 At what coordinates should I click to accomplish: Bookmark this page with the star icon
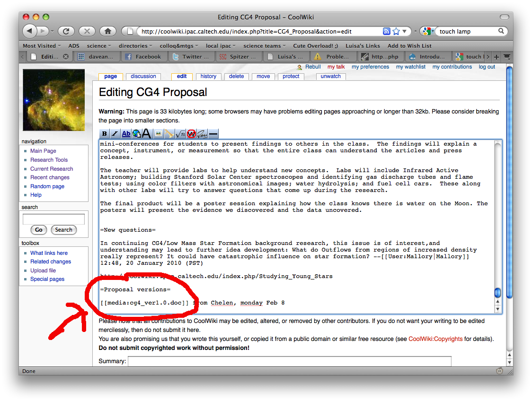point(396,32)
